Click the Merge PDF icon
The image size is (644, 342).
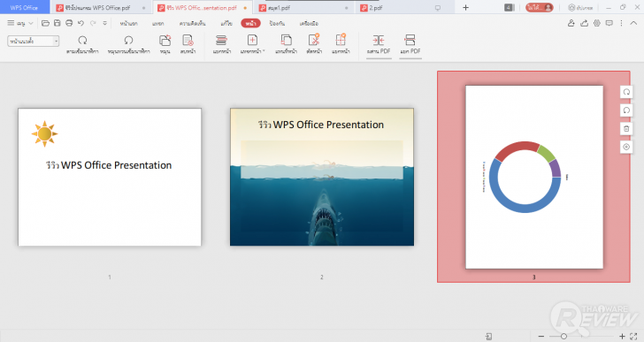pos(379,40)
